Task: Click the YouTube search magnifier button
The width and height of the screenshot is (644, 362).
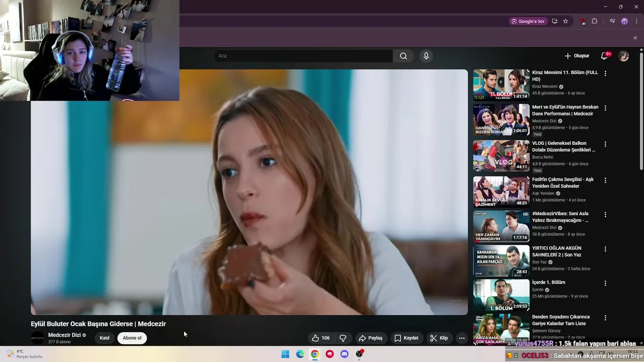Action: [403, 56]
